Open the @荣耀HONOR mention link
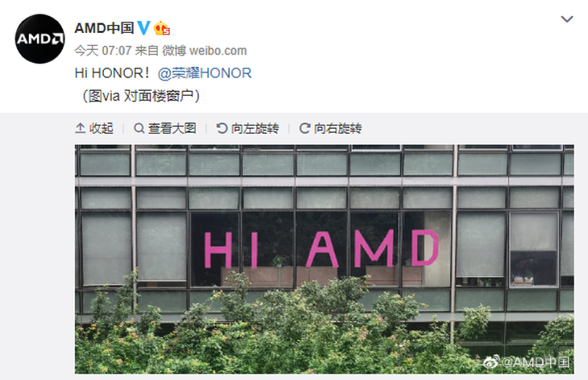 [x=205, y=73]
